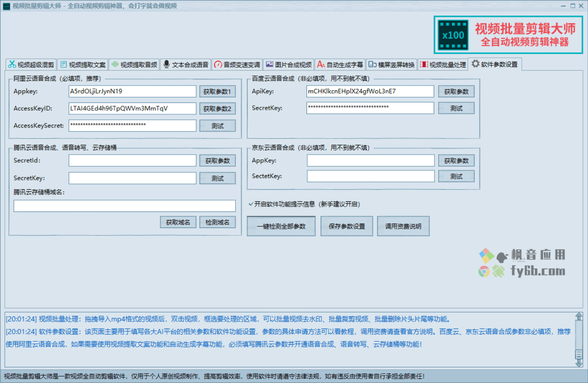Click 检测域名 button
588x383 pixels.
point(217,222)
